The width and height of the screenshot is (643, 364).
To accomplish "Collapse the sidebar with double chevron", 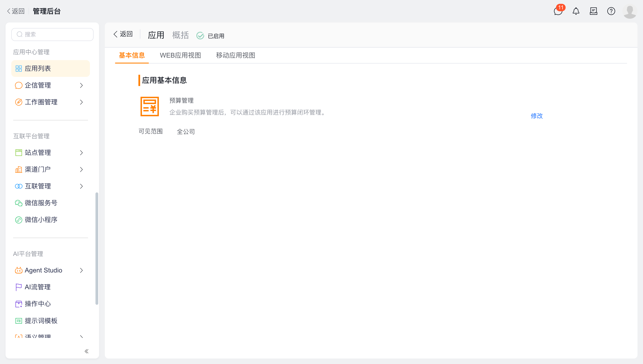I will tap(86, 351).
